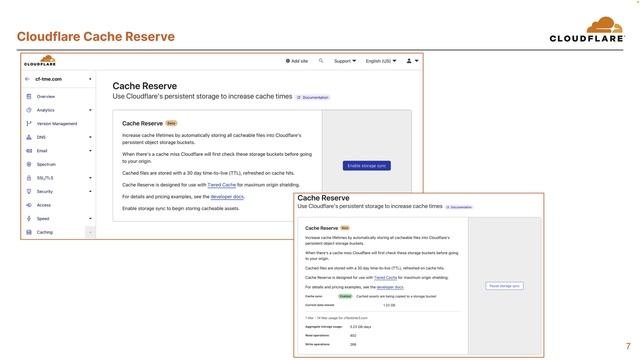Click the green Enabled status badge
Screen dimensions: 640x360
[345, 296]
